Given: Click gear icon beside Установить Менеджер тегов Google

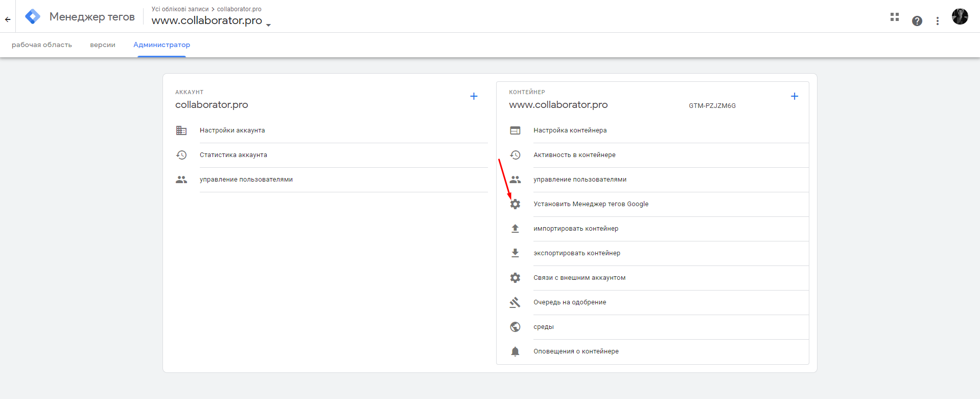Looking at the screenshot, I should 515,204.
